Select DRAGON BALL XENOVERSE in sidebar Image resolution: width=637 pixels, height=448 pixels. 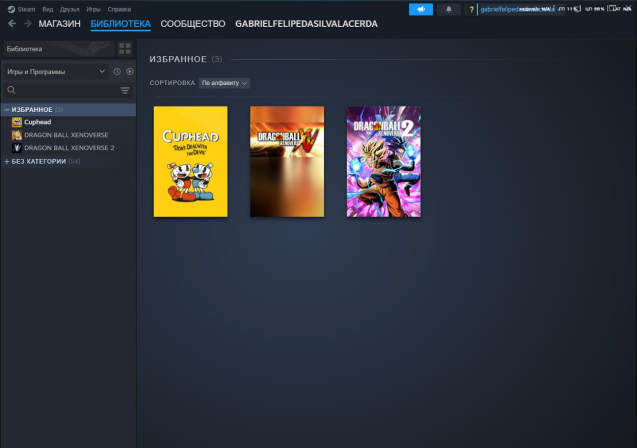pyautogui.click(x=66, y=135)
